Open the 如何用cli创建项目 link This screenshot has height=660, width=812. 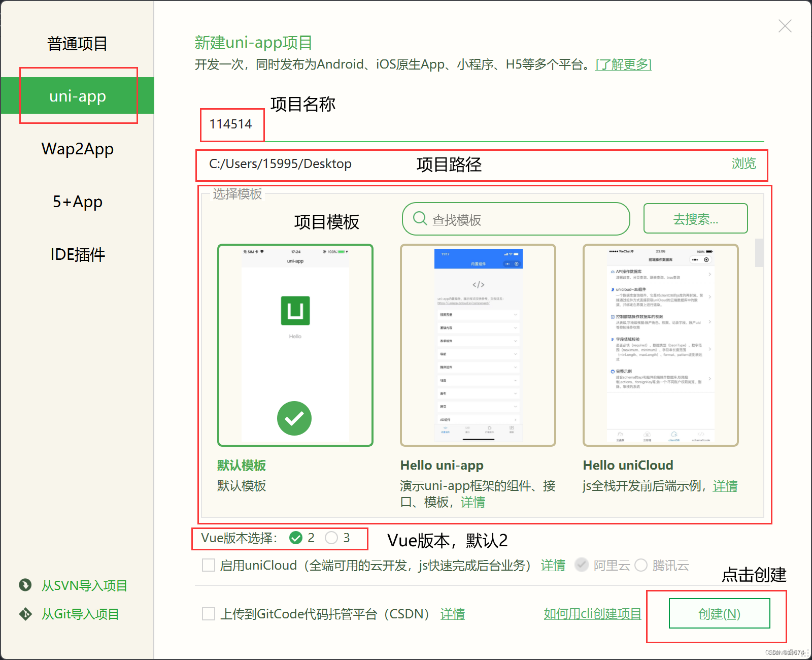(592, 614)
